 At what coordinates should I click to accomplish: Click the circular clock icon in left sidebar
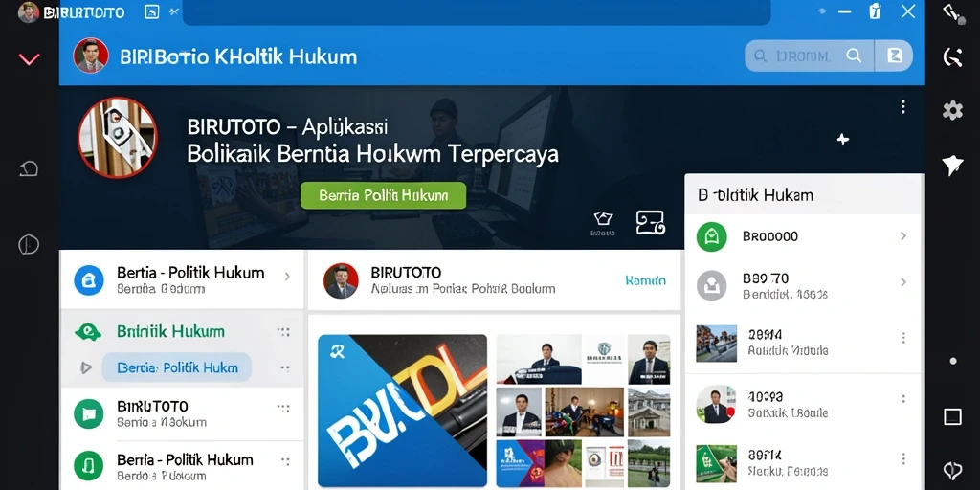pos(29,244)
